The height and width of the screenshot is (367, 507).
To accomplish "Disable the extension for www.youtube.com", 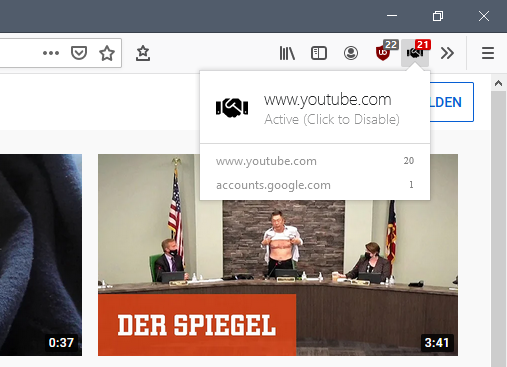I will pyautogui.click(x=315, y=108).
